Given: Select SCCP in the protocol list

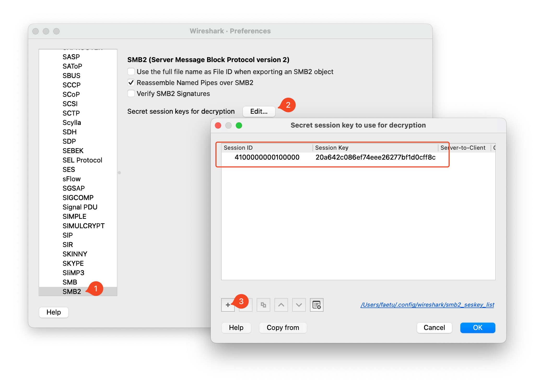Looking at the screenshot, I should click(78, 85).
